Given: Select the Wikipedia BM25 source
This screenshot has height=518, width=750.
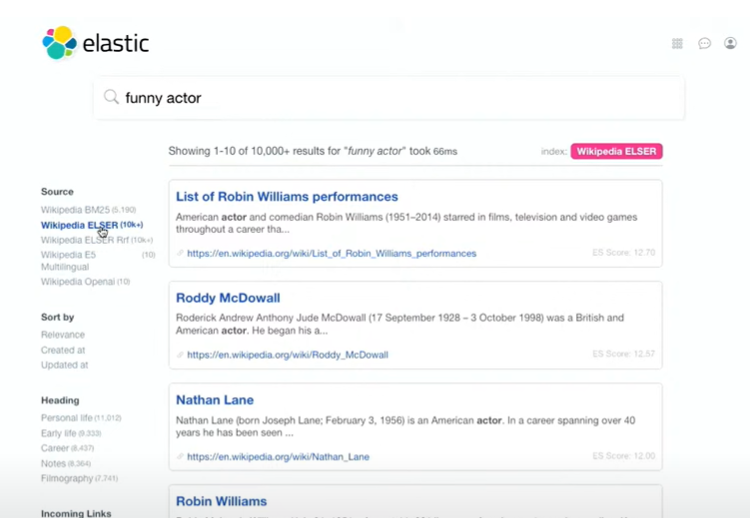Looking at the screenshot, I should (88, 209).
